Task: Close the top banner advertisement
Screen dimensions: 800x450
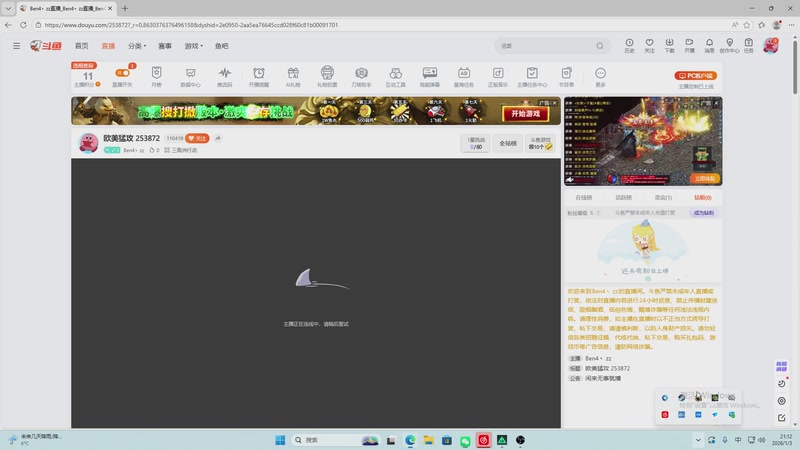Action: click(x=555, y=103)
